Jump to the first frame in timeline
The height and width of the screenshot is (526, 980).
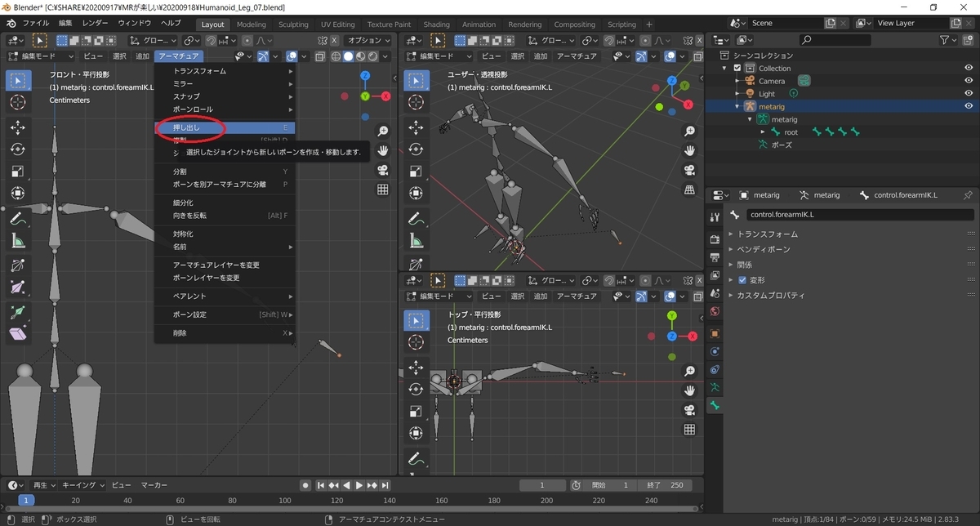click(322, 485)
